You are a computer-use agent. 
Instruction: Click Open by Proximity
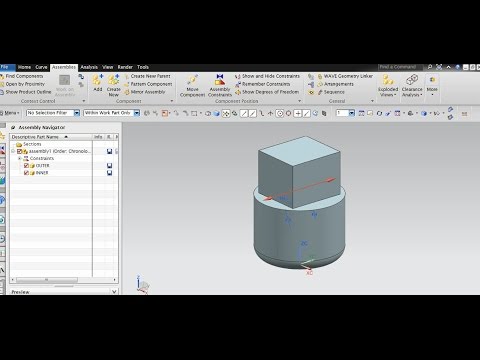[x=22, y=84]
